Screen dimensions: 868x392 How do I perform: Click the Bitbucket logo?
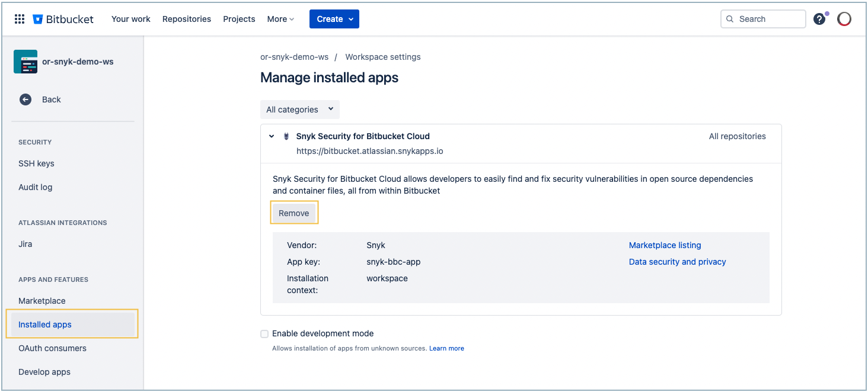pos(63,19)
